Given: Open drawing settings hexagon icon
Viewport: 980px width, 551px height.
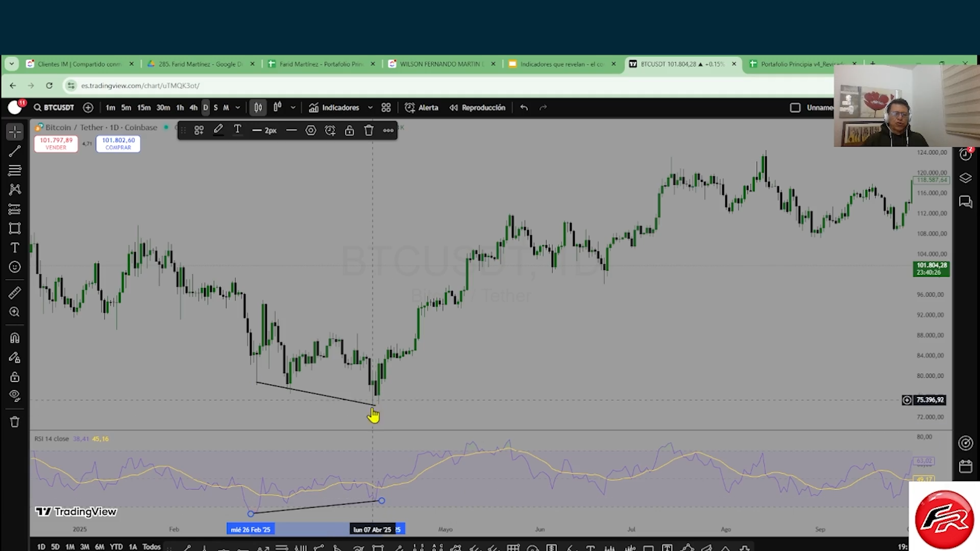Looking at the screenshot, I should pos(311,131).
